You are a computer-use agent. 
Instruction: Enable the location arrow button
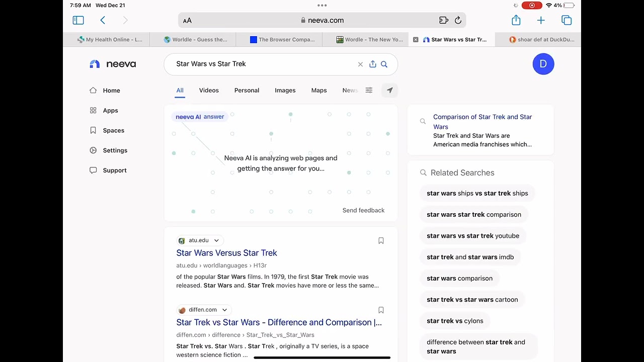click(390, 90)
